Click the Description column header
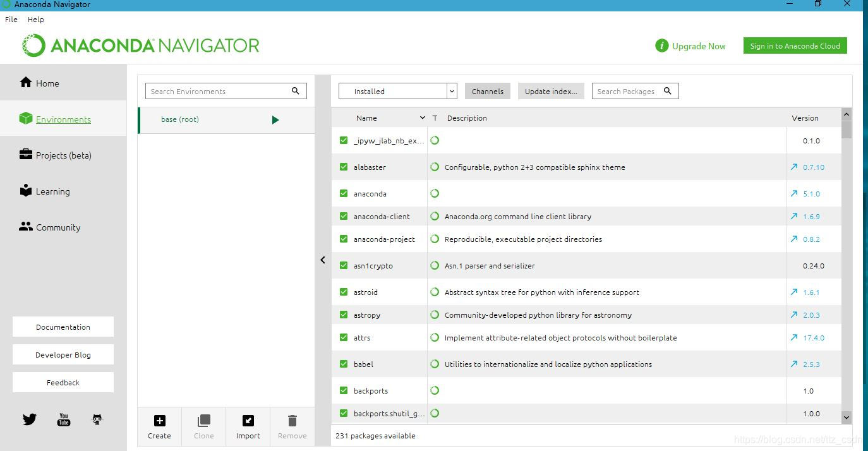Viewport: 868px width, 451px height. [x=467, y=118]
